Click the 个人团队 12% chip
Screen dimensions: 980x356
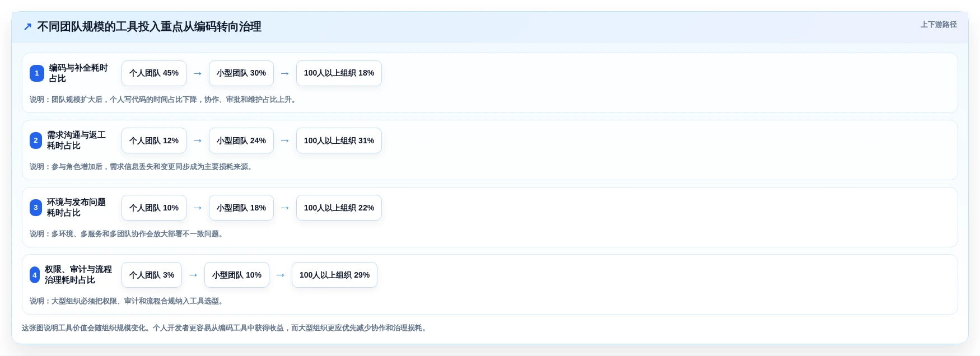(154, 140)
